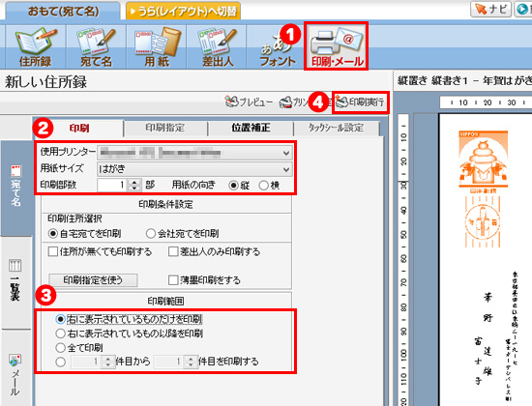
Task: Click the 印刷実行 print execute button
Action: 361,101
